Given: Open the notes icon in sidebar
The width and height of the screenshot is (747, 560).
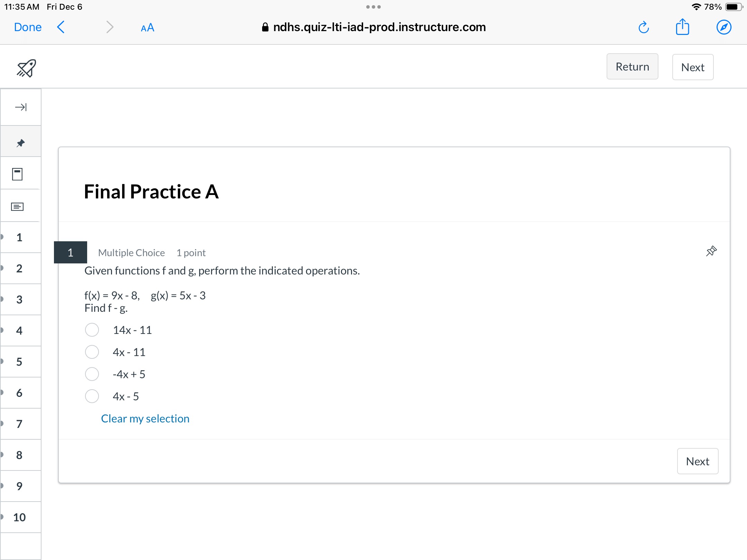Looking at the screenshot, I should 17,207.
